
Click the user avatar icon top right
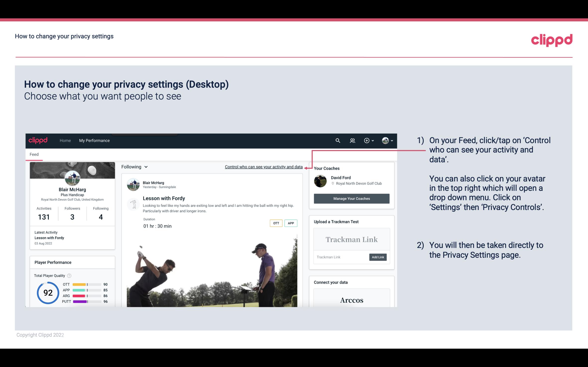(x=385, y=140)
